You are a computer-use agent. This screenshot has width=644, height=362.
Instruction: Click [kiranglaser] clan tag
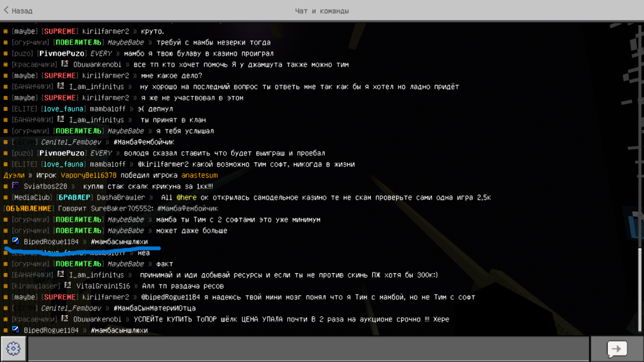pos(35,286)
